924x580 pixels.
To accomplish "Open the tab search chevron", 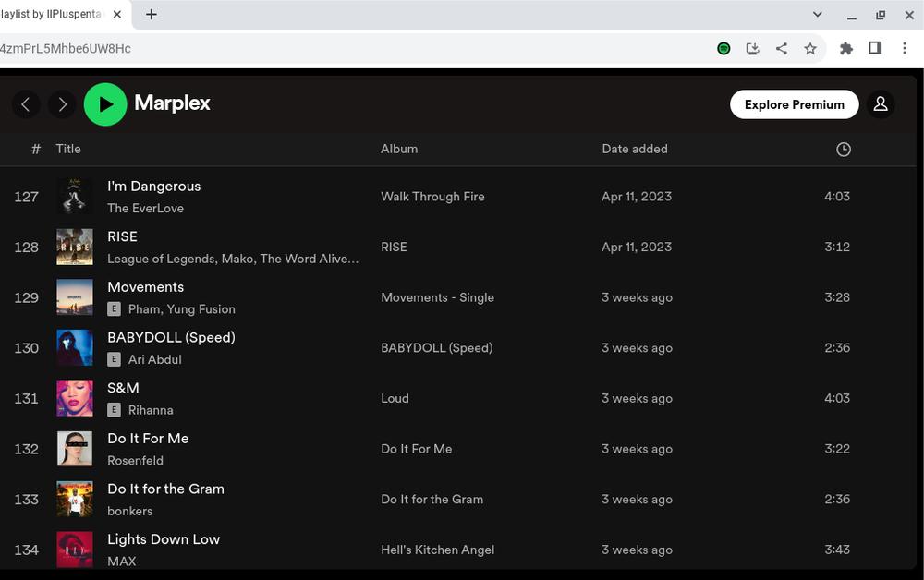I will click(815, 14).
